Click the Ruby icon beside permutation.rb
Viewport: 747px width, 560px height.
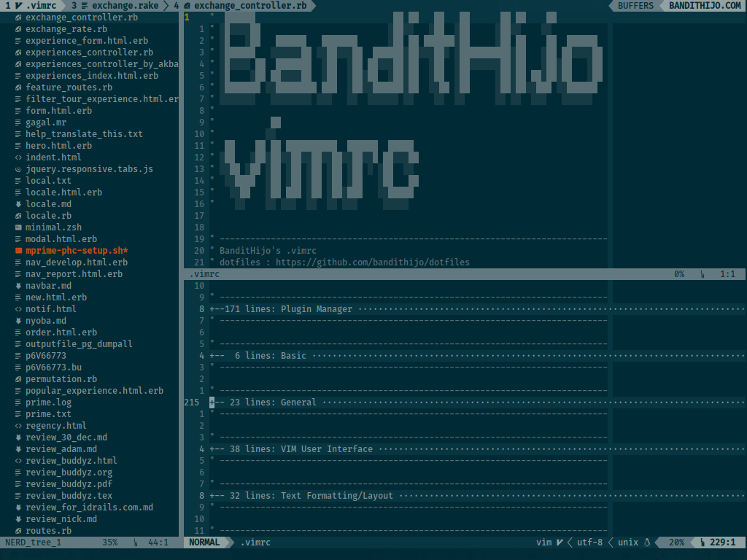18,379
